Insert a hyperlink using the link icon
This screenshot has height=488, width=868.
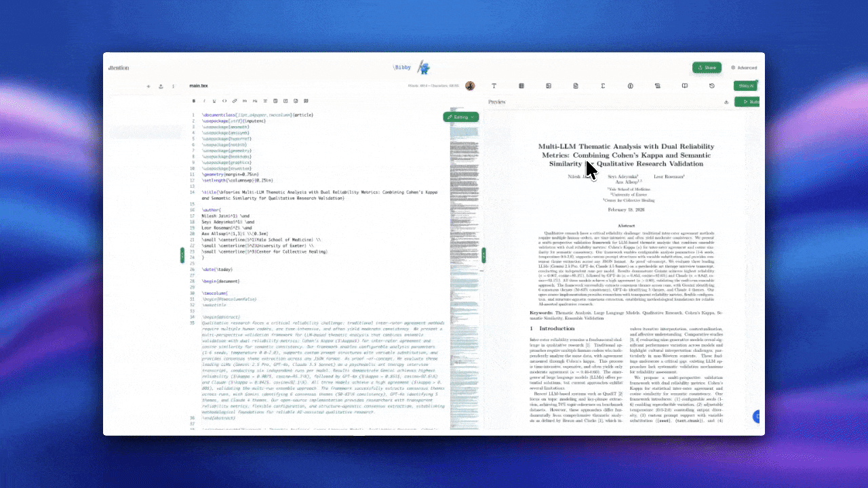pos(235,100)
